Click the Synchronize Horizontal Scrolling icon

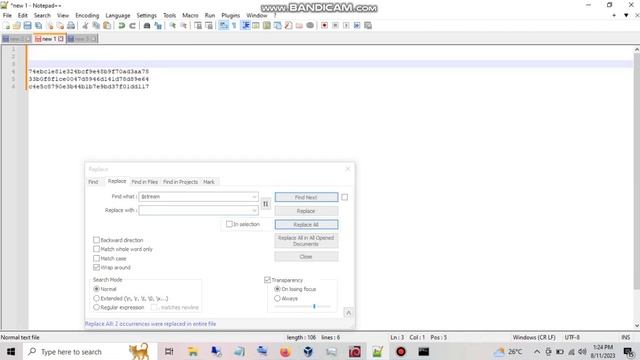click(209, 26)
